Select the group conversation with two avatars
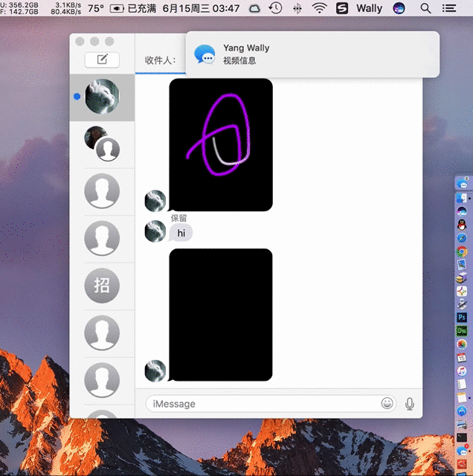 (102, 144)
